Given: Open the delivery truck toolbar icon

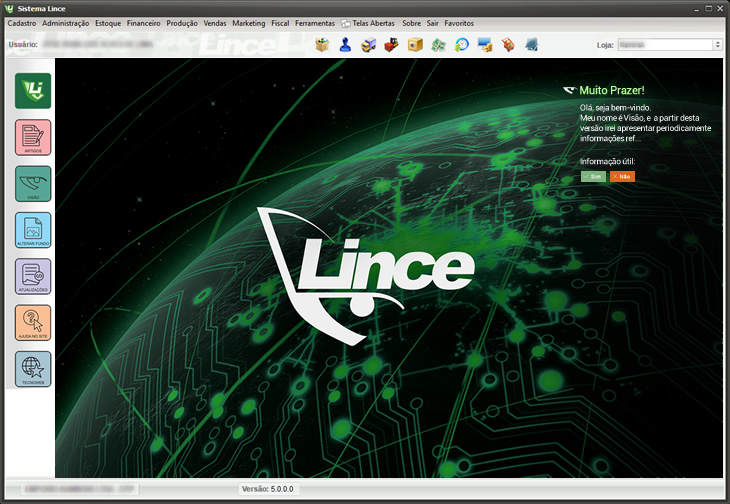Looking at the screenshot, I should [368, 45].
